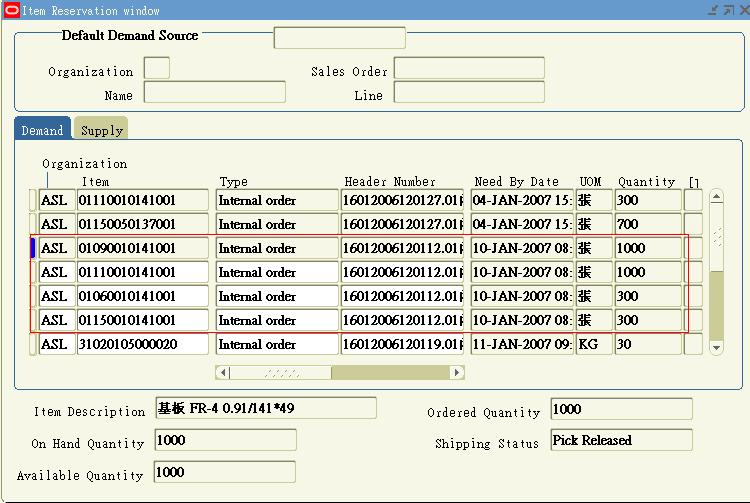Click quantity 1000 in 01090010141001 row
The height and width of the screenshot is (503, 750).
click(648, 248)
